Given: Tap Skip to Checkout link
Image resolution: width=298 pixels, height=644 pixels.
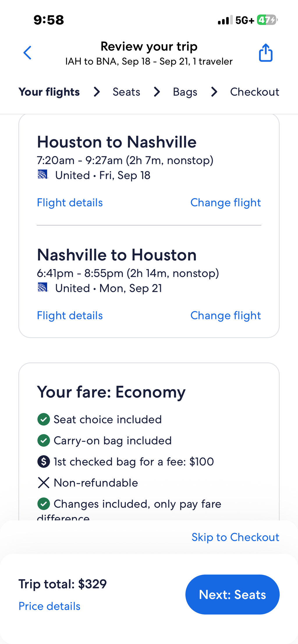Looking at the screenshot, I should point(235,537).
